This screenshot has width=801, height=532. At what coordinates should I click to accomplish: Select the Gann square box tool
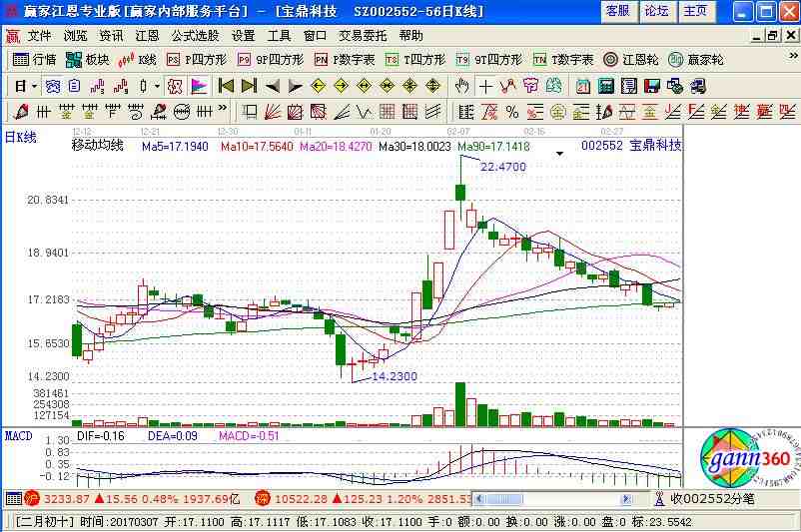click(x=296, y=112)
